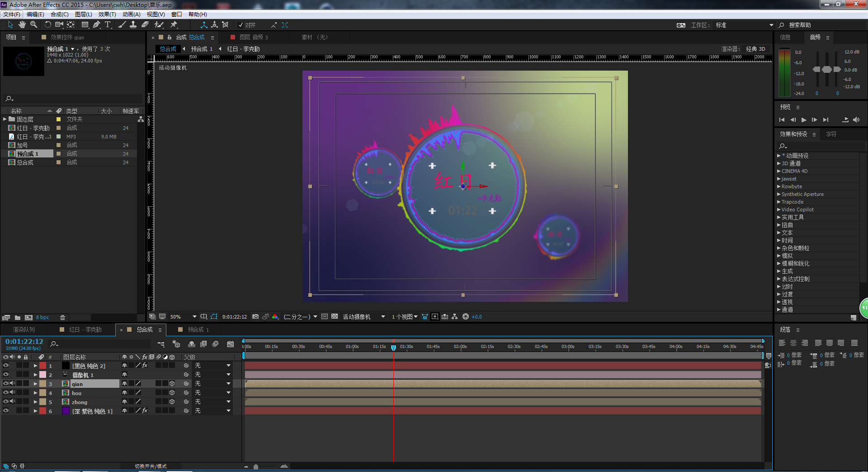
Task: Pick the Clone Stamp tool
Action: pos(133,25)
